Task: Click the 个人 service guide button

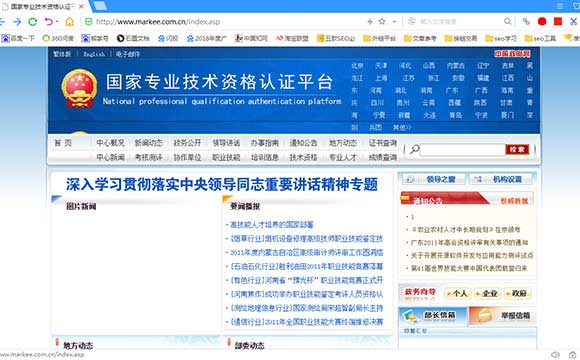Action: tap(458, 293)
